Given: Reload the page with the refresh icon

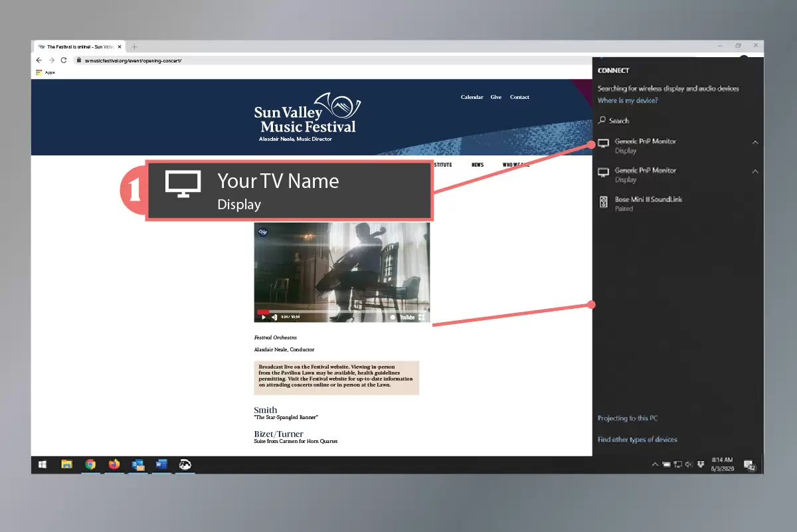Looking at the screenshot, I should point(64,60).
